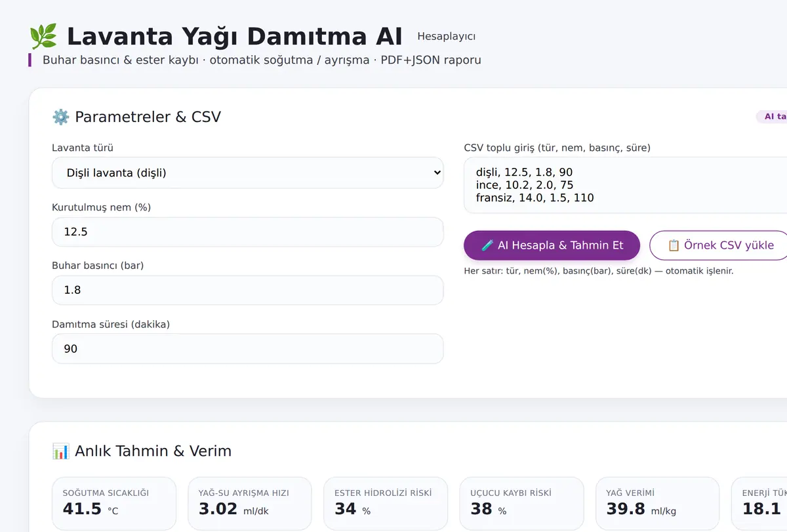
Task: Click the Buhar basıncı (bar) input field
Action: (x=248, y=290)
